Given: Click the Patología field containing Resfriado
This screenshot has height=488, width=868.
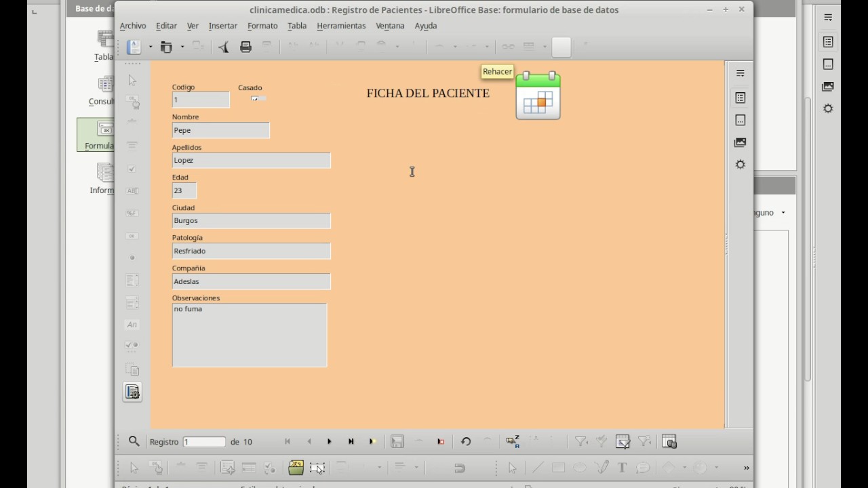Looking at the screenshot, I should [252, 251].
